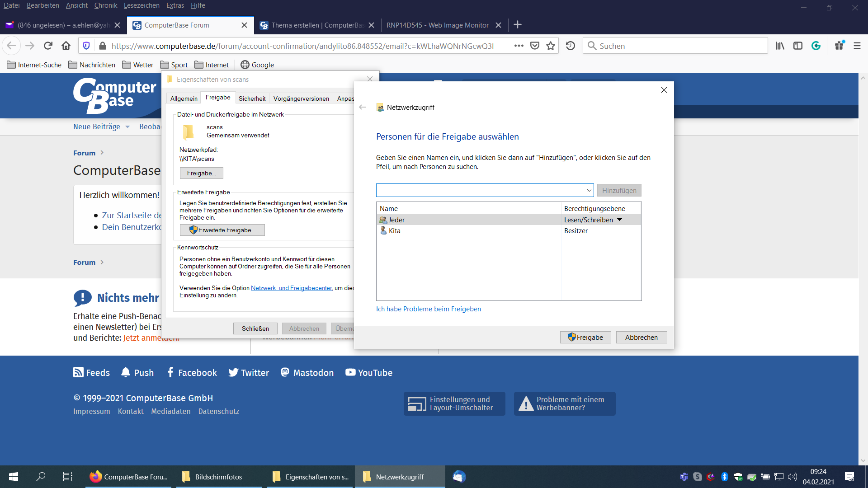Click the Erweiterte Freigabe button

click(222, 230)
